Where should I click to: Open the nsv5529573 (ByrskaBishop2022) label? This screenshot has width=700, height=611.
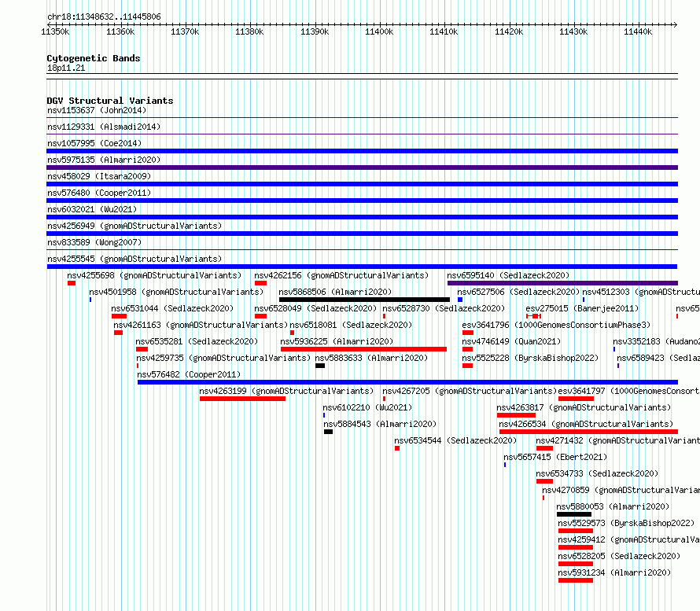coord(626,523)
